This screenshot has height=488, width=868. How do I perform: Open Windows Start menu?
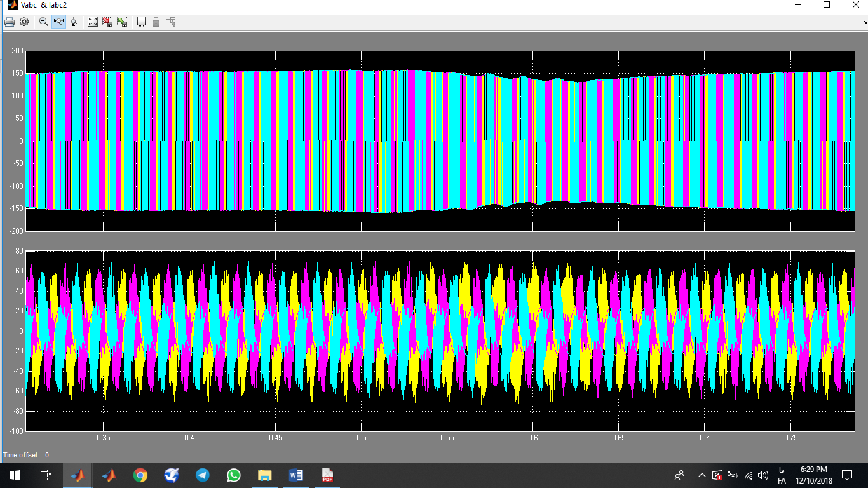click(x=15, y=475)
